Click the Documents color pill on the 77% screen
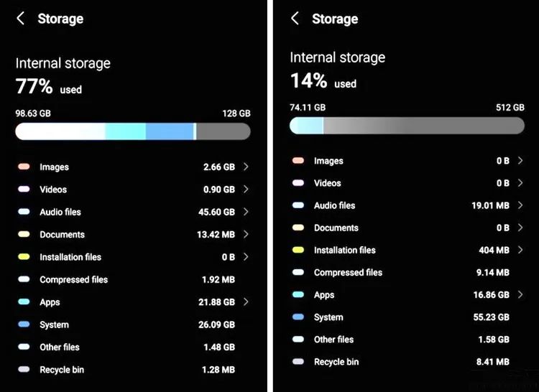The width and height of the screenshot is (539, 392). [24, 235]
